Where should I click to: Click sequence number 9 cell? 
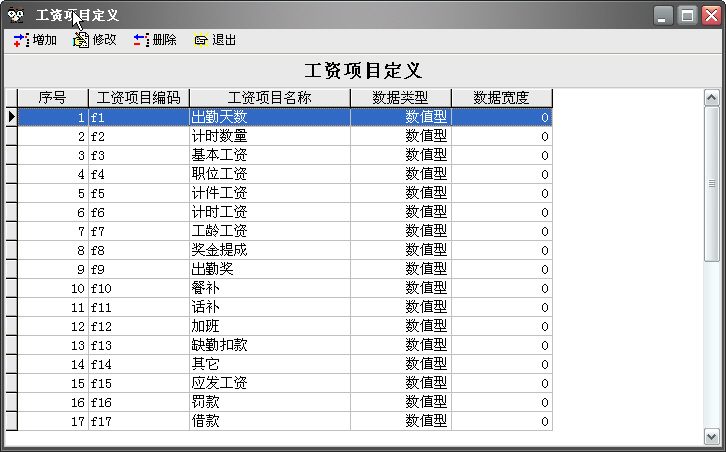point(53,269)
